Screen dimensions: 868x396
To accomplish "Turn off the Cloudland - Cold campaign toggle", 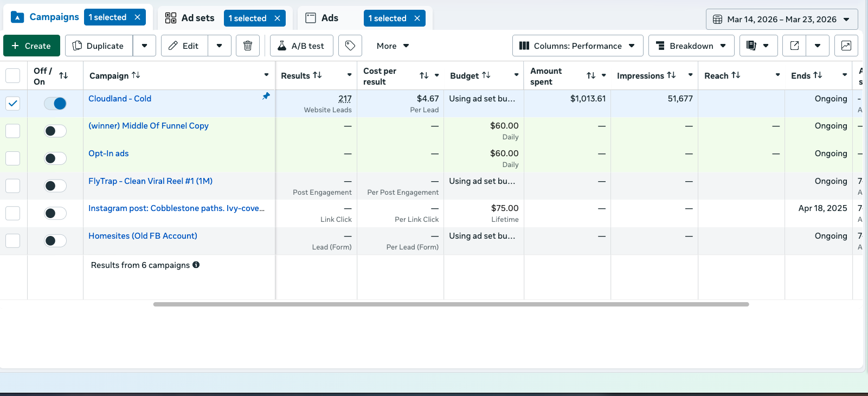I will coord(55,103).
